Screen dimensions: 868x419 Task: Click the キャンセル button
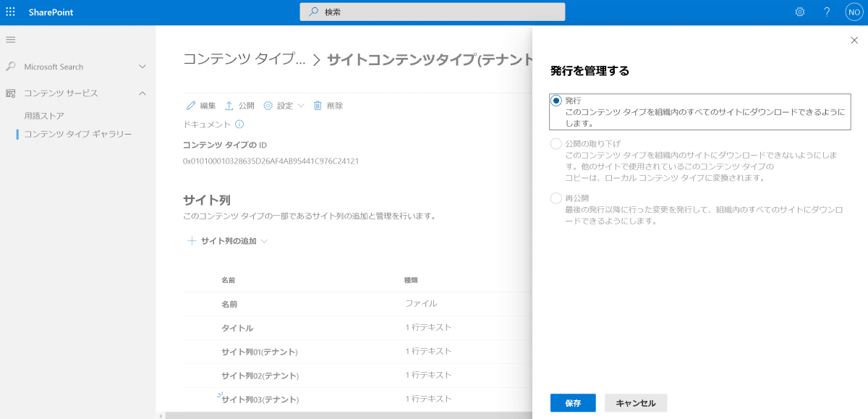pyautogui.click(x=636, y=403)
